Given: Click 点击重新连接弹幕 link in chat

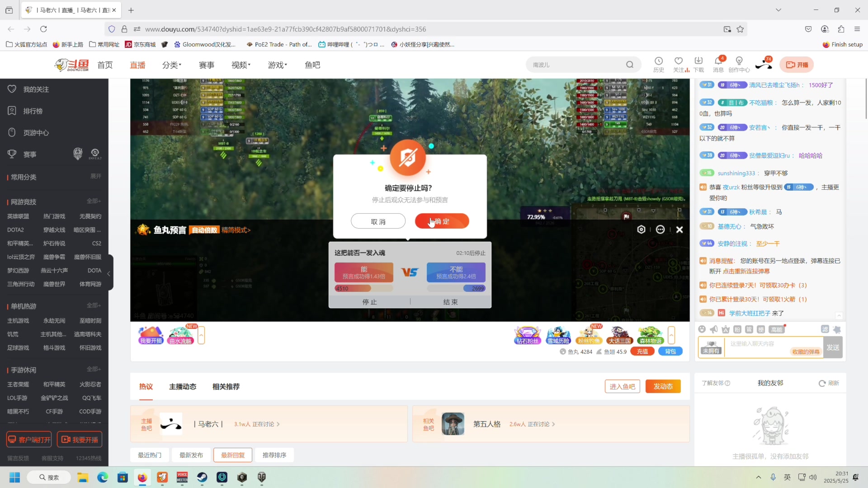Looking at the screenshot, I should click(746, 272).
